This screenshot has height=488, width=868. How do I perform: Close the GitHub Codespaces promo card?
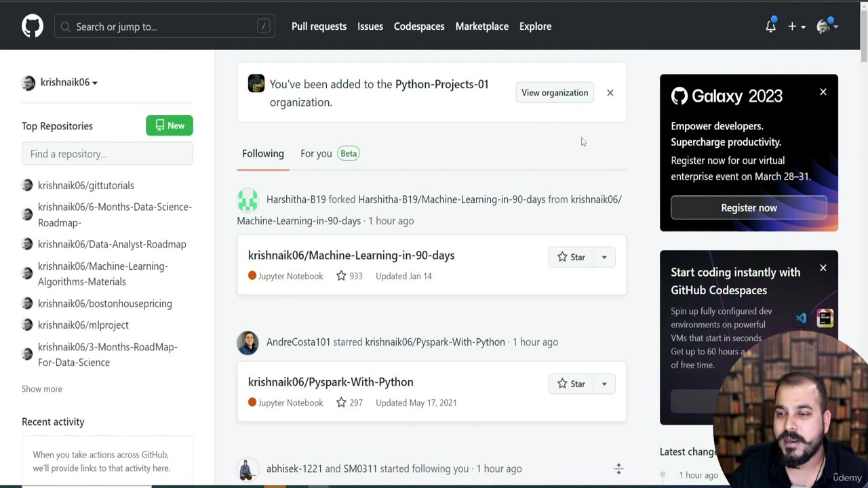(823, 268)
